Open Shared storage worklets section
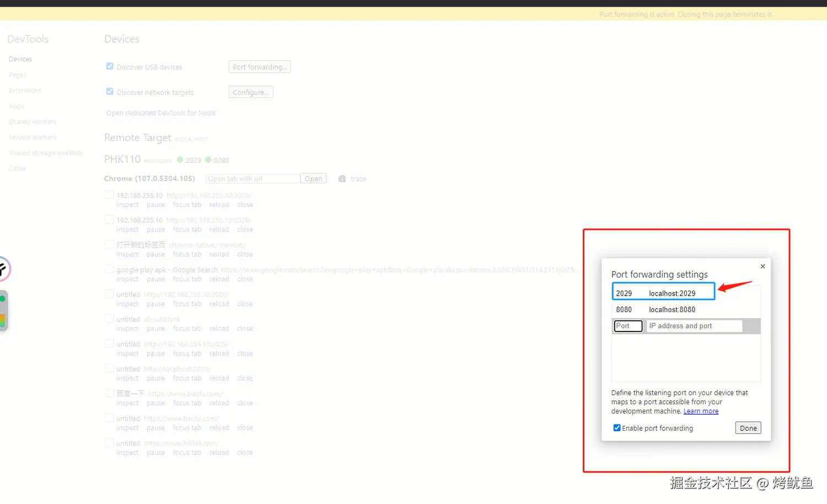This screenshot has width=827, height=504. (x=46, y=153)
